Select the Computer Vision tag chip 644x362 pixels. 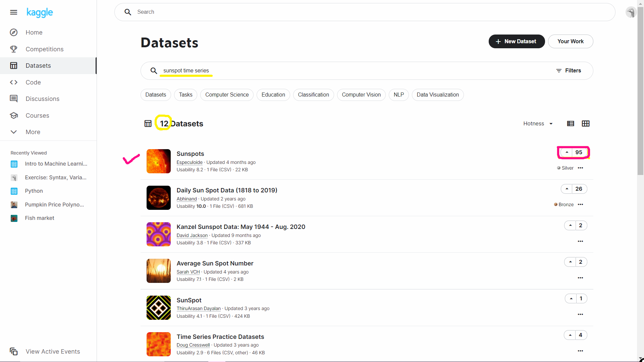click(361, 95)
